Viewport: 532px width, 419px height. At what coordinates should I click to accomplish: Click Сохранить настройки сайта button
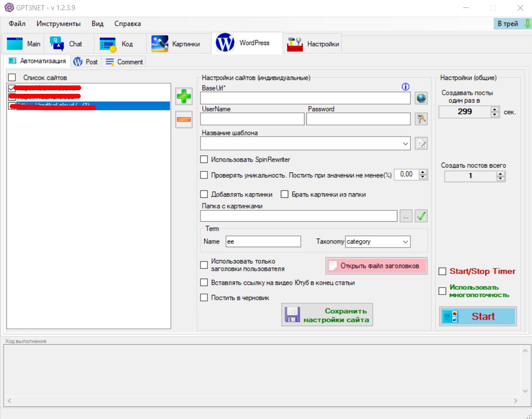(x=327, y=315)
